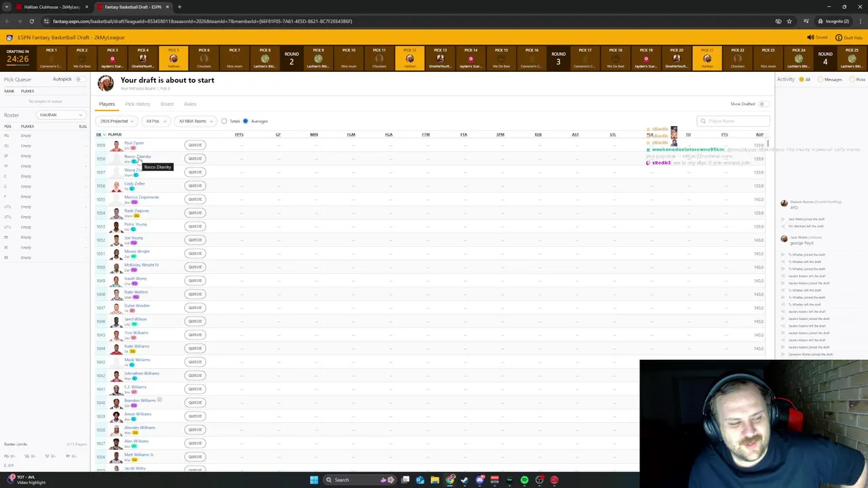Click Pick 12 slot in draft order
Screen dimensions: 868x488
coord(410,58)
